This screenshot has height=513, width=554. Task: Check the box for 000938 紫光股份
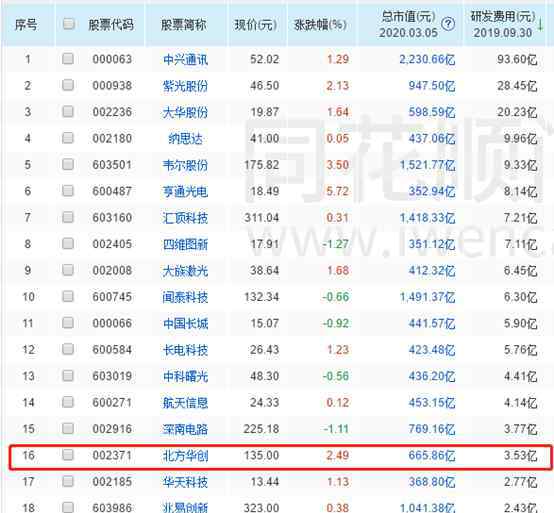67,85
